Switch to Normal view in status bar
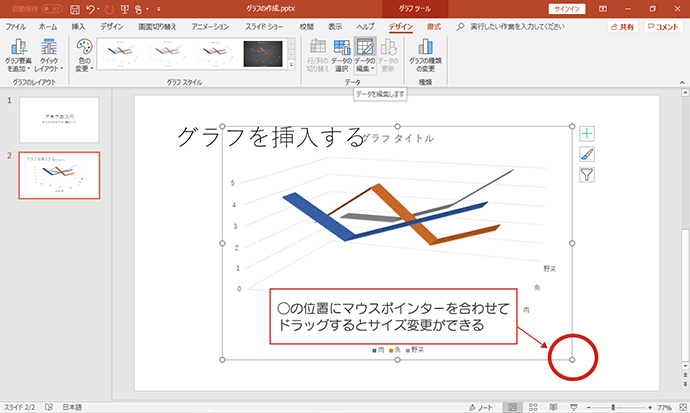Image resolution: width=690 pixels, height=413 pixels. pos(512,407)
